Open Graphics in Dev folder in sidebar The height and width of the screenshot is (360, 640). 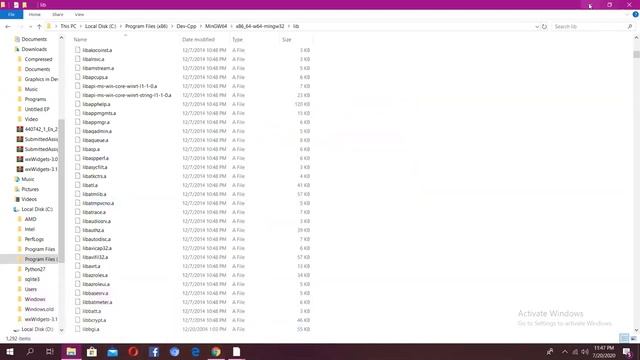pyautogui.click(x=41, y=79)
